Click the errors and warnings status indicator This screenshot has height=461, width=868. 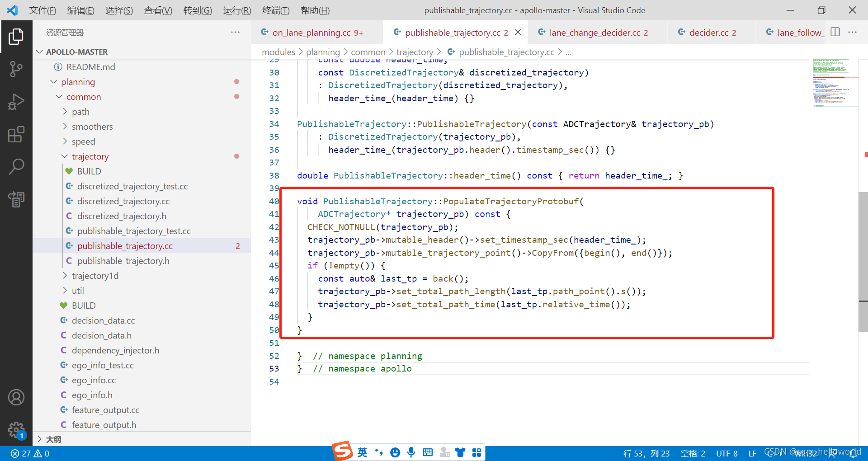(x=30, y=453)
